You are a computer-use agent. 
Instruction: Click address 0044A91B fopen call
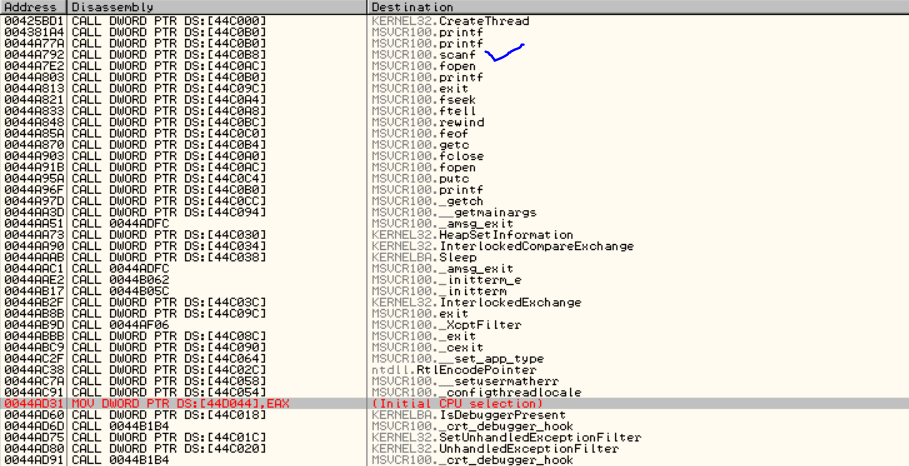pos(32,168)
